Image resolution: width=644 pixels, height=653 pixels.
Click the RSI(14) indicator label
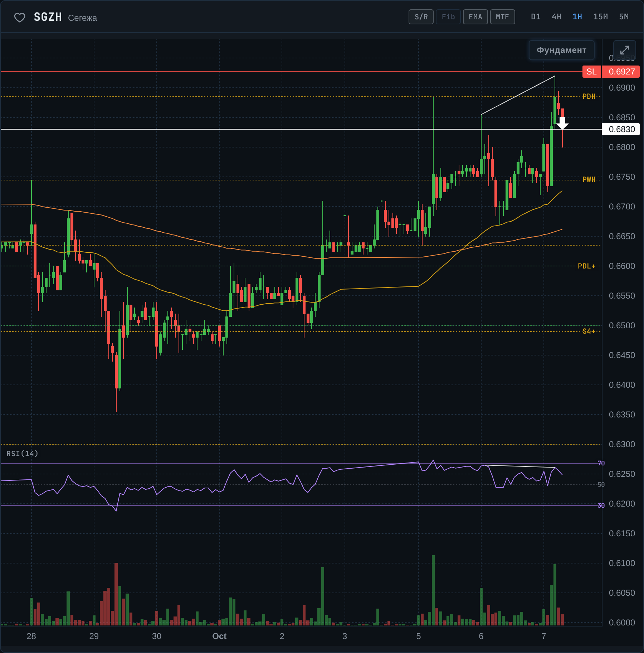tap(22, 454)
